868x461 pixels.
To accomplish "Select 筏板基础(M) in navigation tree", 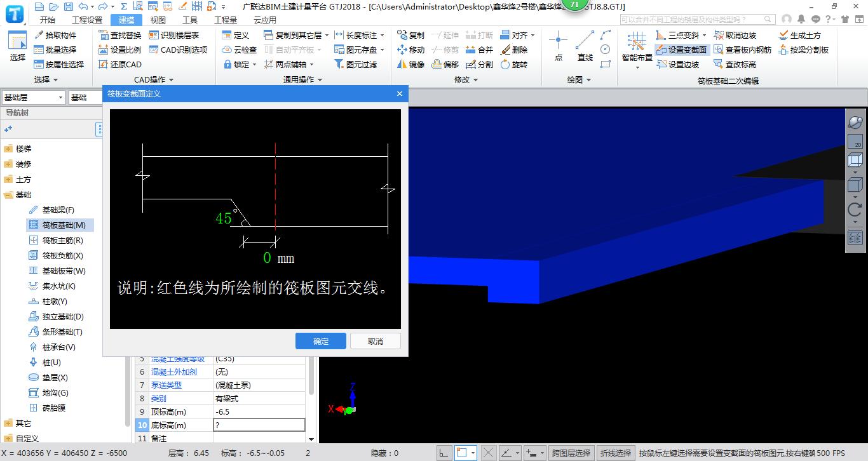I will click(x=60, y=225).
